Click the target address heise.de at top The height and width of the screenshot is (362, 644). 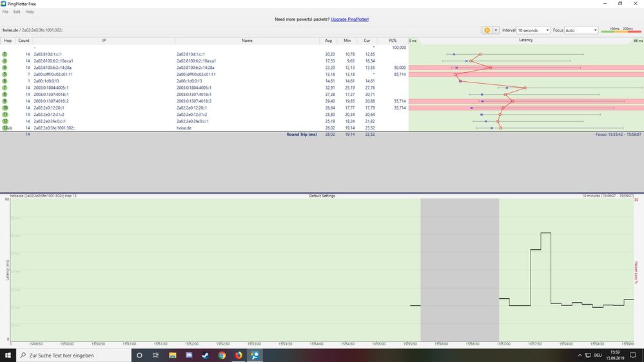[x=10, y=30]
